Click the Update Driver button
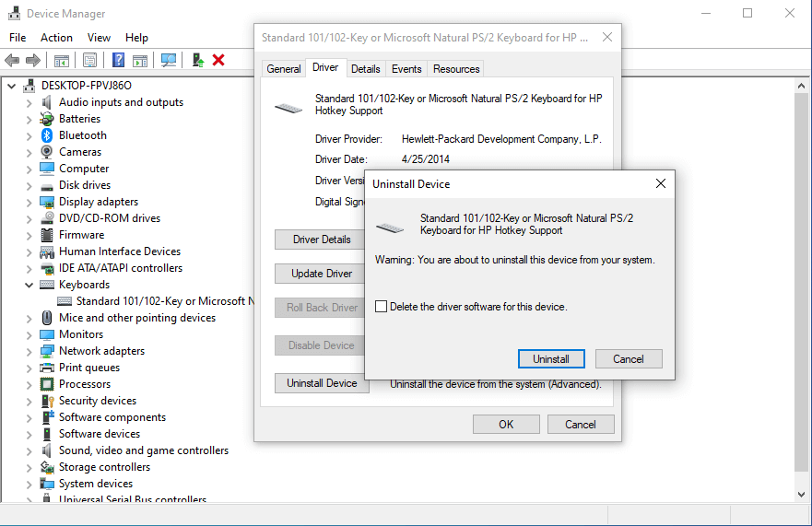The image size is (812, 526). pos(322,274)
